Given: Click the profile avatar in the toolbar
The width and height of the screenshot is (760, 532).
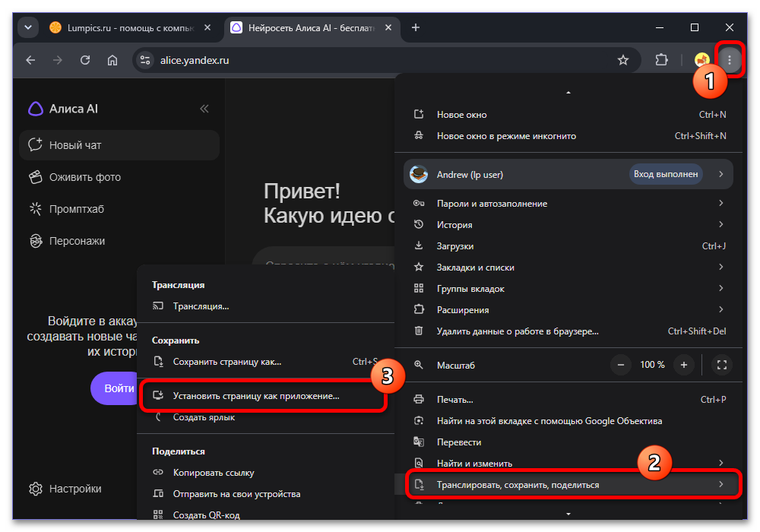Looking at the screenshot, I should 701,59.
